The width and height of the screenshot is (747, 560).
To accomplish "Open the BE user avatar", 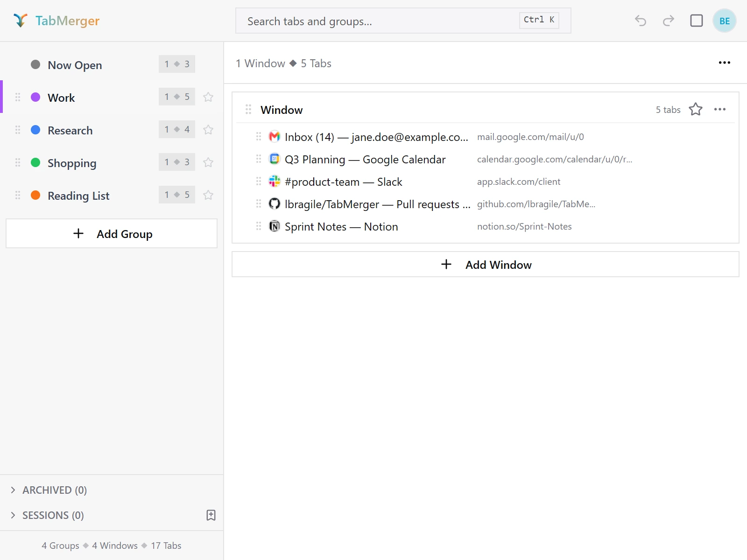I will click(725, 21).
